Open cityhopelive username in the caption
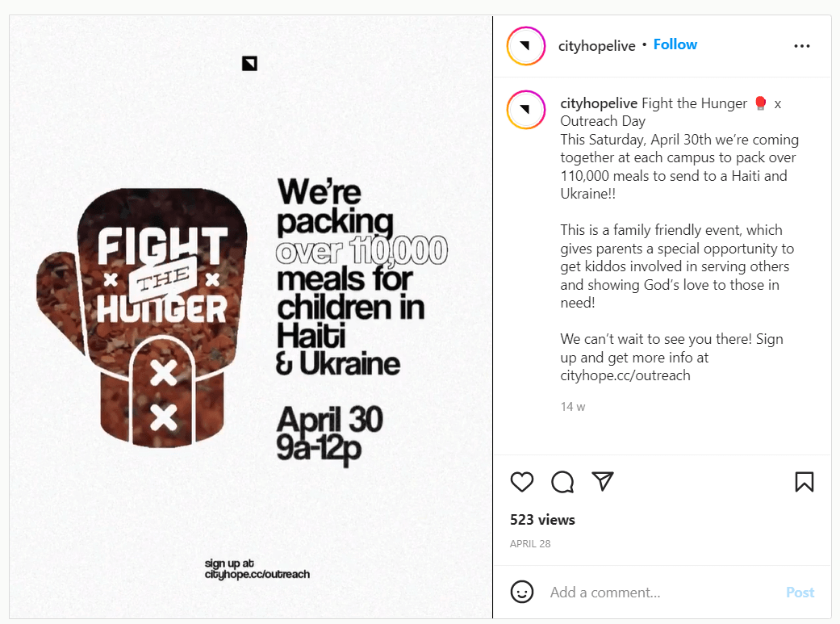Screen dimensions: 840x624 click(x=599, y=103)
